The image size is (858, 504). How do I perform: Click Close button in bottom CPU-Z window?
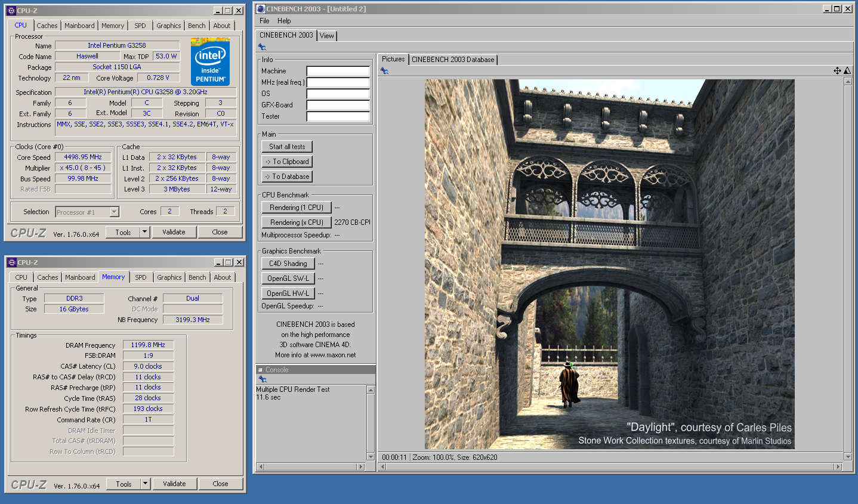(x=220, y=484)
